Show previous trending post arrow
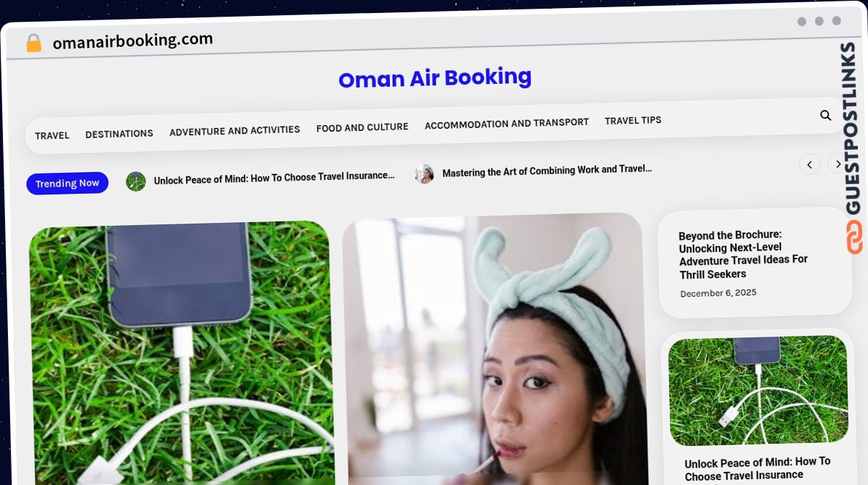 tap(809, 164)
